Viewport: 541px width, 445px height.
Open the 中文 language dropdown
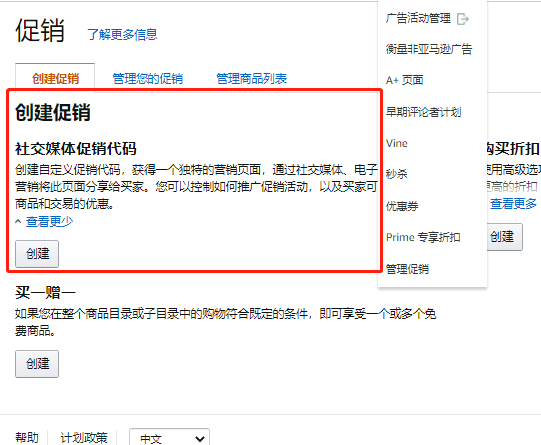169,438
